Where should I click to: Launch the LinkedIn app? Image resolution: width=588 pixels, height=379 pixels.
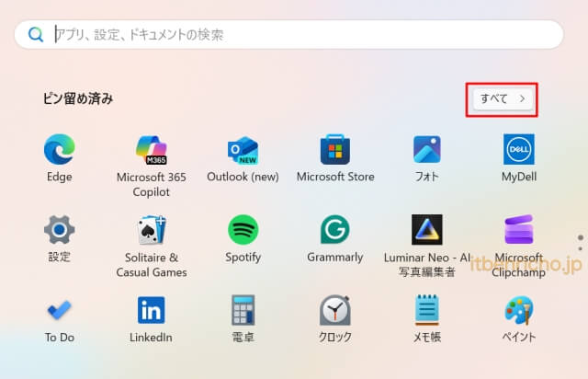pyautogui.click(x=151, y=310)
